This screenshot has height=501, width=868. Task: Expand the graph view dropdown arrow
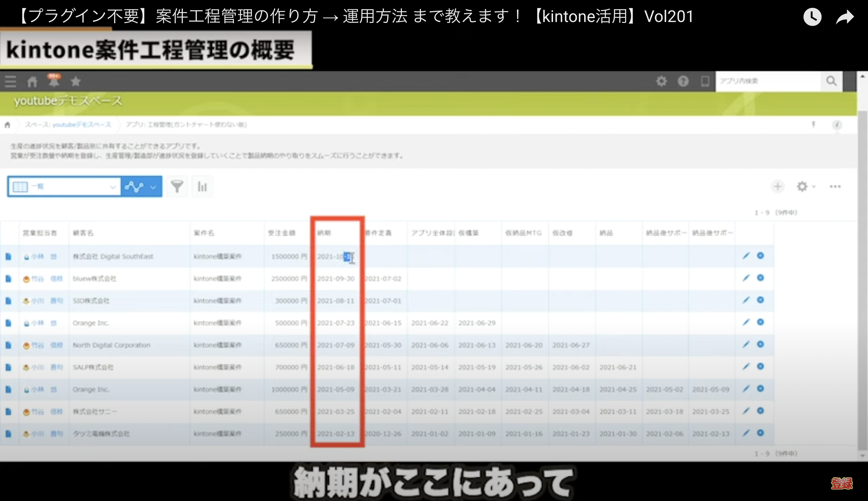coord(153,187)
